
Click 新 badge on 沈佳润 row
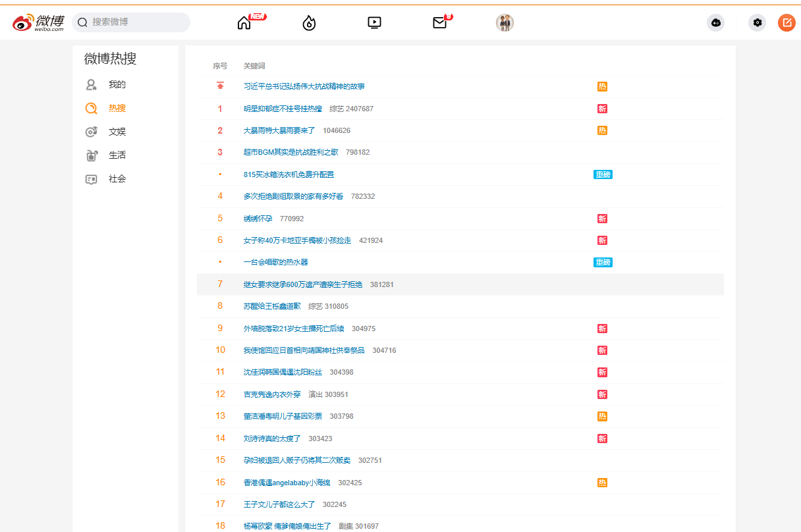[602, 372]
